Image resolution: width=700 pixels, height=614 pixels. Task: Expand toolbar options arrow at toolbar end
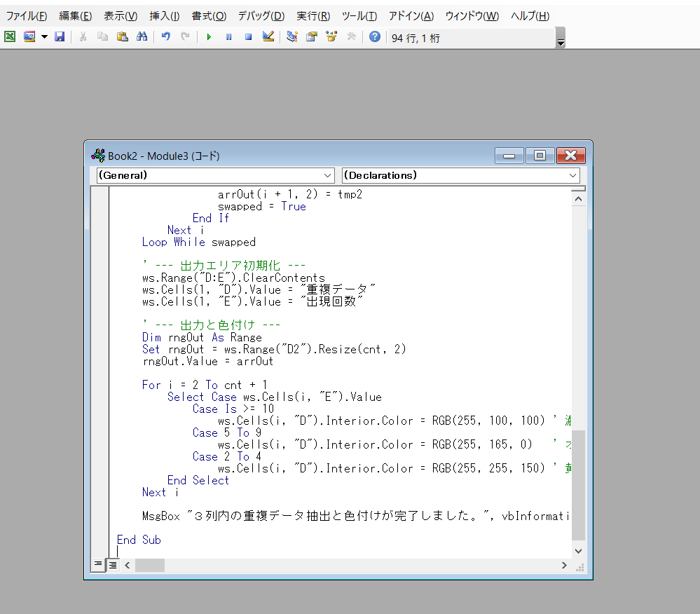561,38
